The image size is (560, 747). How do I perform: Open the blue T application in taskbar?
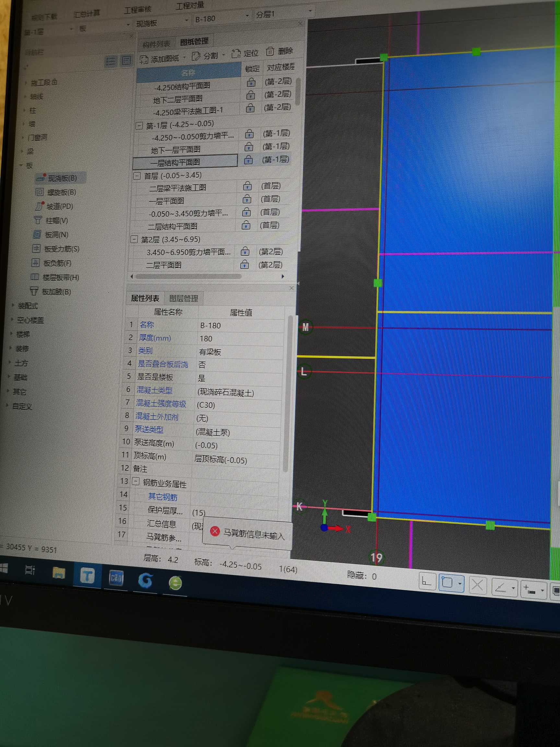87,576
